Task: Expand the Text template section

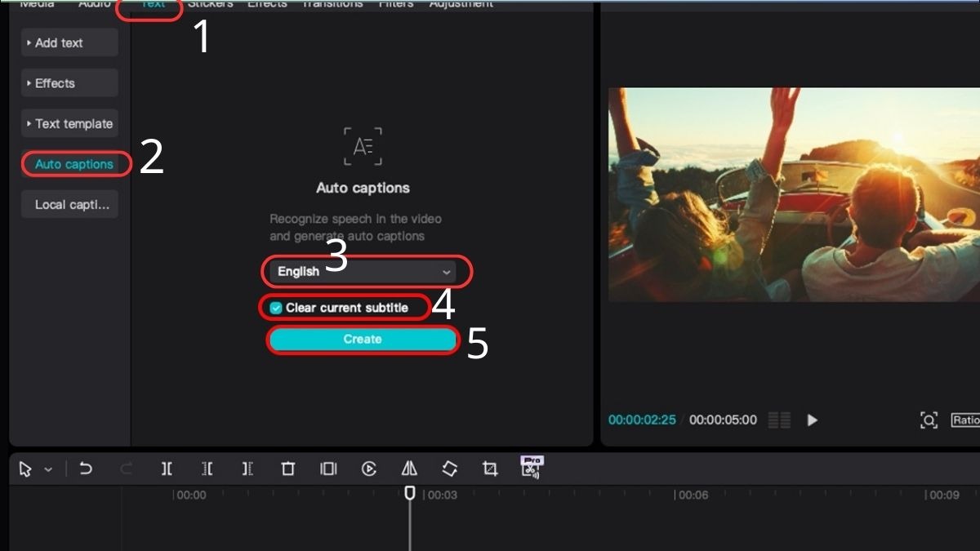Action: pos(69,123)
